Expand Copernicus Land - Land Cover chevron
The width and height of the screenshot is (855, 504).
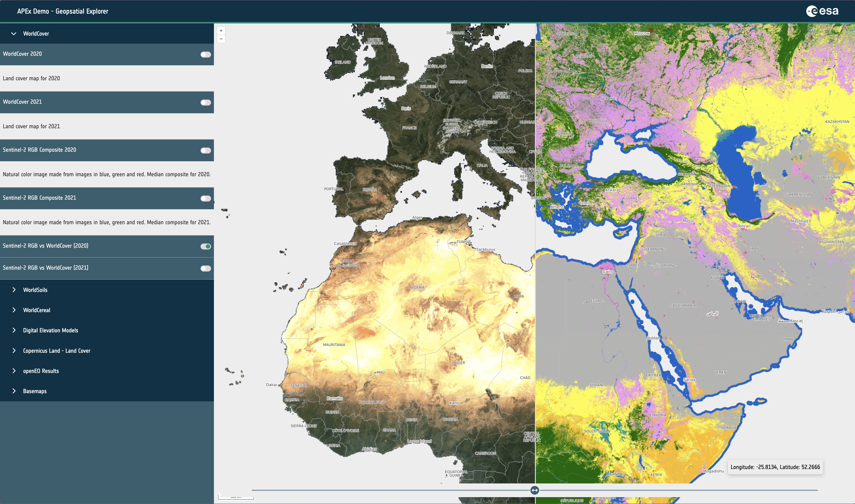coord(14,350)
